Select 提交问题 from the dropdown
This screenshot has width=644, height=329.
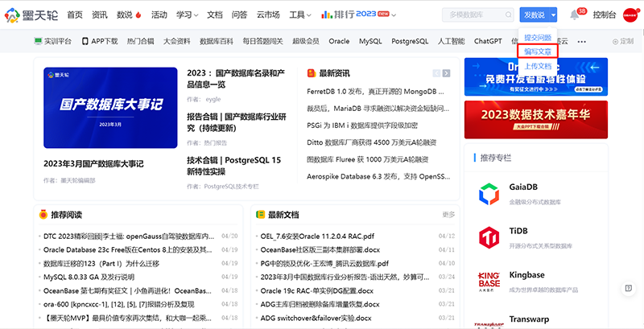(538, 37)
